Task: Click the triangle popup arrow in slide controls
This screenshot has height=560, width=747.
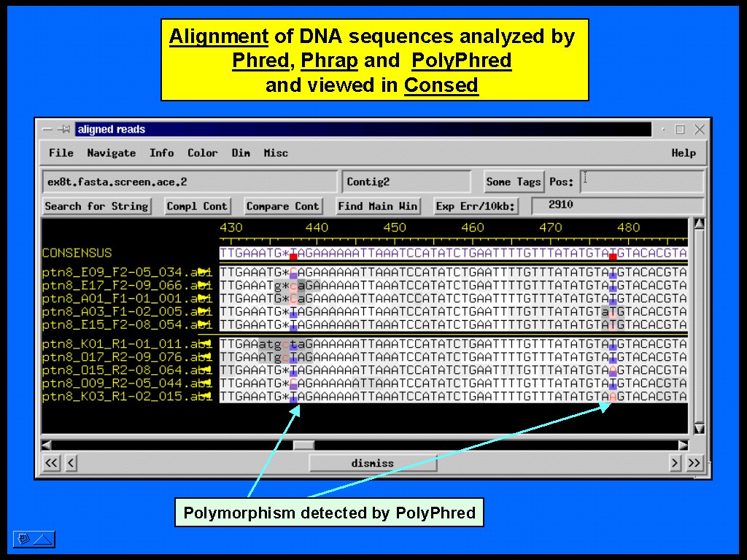Action: point(43,540)
